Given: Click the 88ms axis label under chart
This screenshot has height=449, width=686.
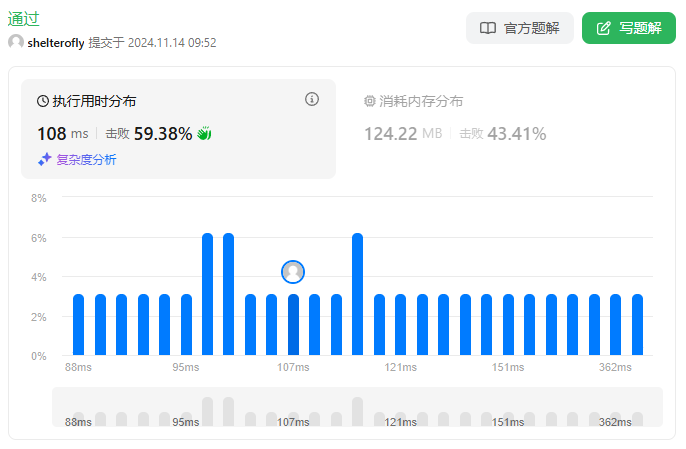Looking at the screenshot, I should [78, 367].
